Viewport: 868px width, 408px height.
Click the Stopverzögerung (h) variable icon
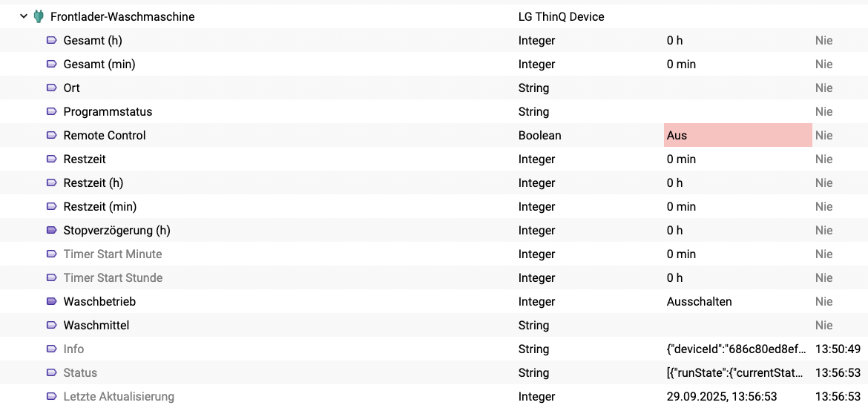coord(52,231)
